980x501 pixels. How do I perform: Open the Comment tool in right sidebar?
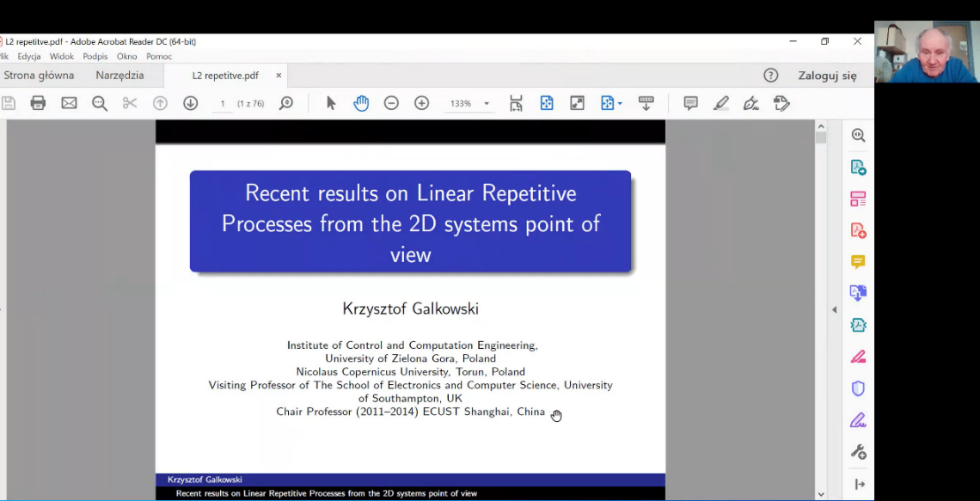858,262
